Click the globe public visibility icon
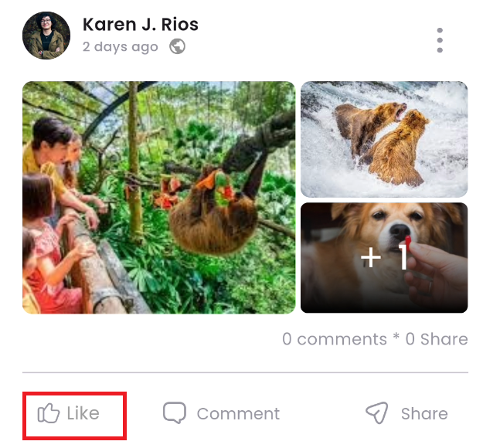The height and width of the screenshot is (448, 483). point(177,46)
